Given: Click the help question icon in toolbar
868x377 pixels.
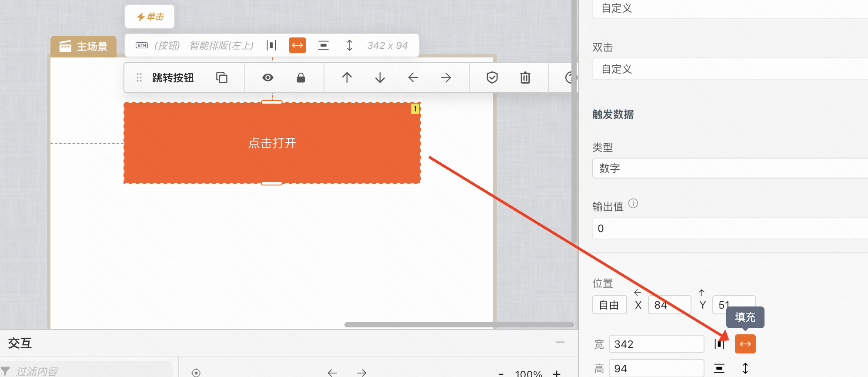Looking at the screenshot, I should click(x=571, y=77).
